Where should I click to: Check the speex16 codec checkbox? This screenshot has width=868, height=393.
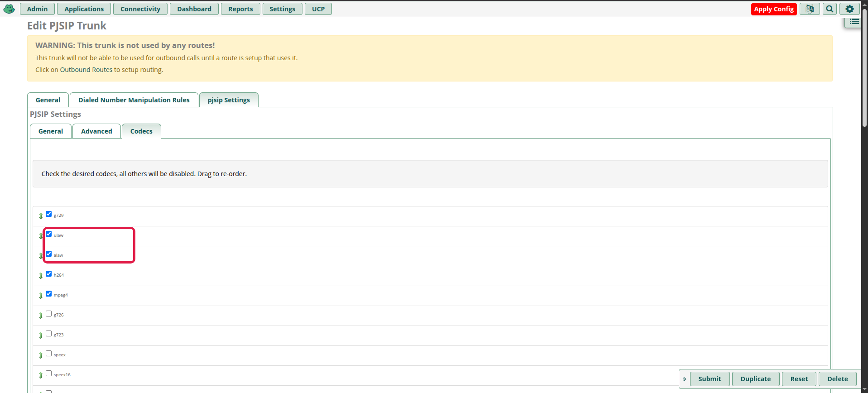click(49, 374)
